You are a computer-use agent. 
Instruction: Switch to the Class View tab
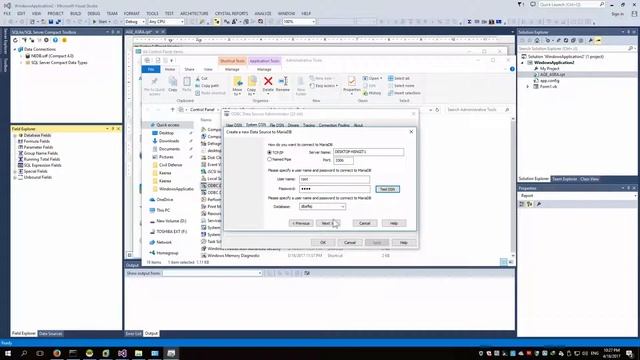coord(589,179)
